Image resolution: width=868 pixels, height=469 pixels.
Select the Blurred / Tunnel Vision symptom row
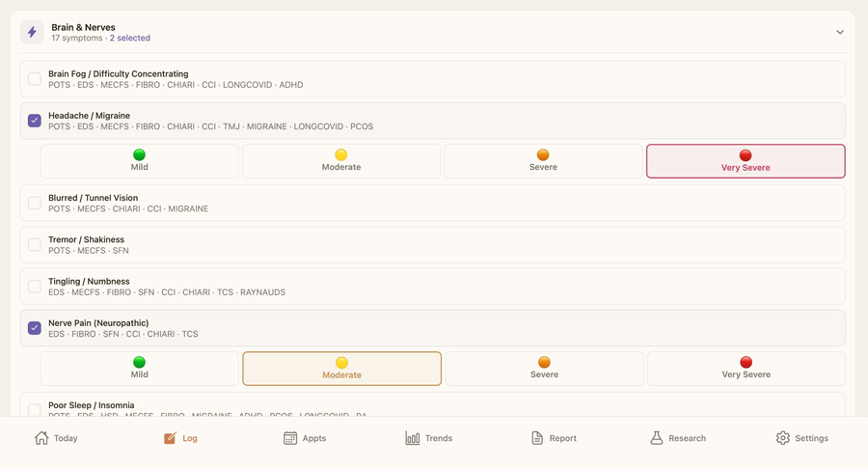[x=432, y=204]
